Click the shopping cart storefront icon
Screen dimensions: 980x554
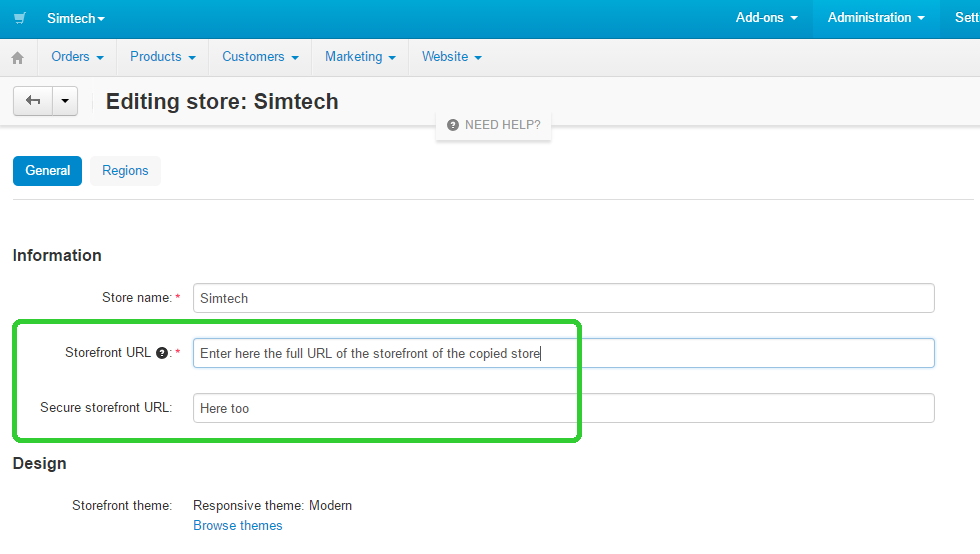[20, 18]
